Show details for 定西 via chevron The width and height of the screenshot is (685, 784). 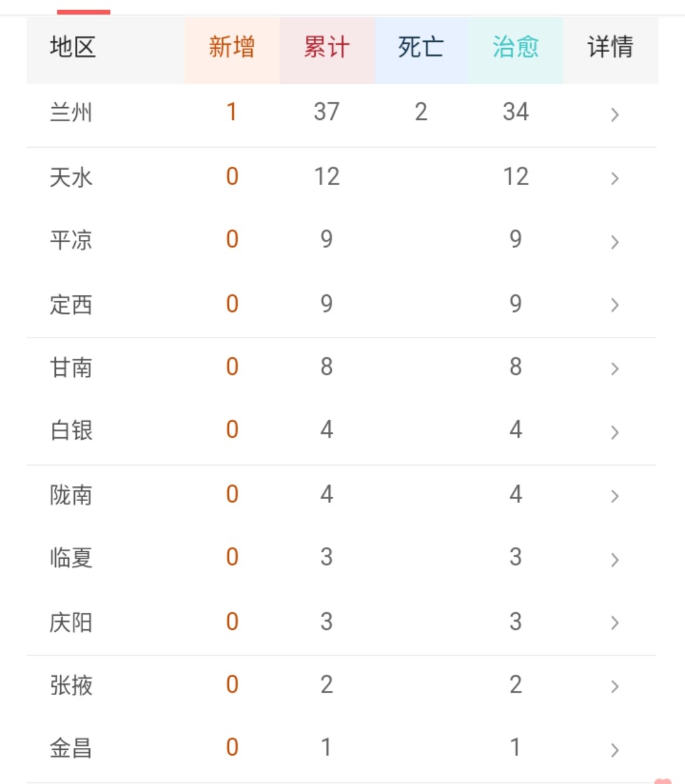coord(614,305)
